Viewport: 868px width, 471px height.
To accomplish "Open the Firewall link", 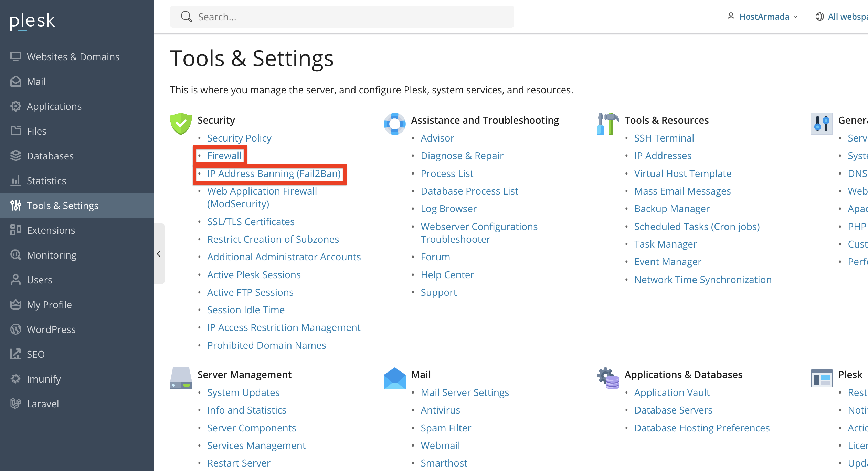I will (x=224, y=156).
